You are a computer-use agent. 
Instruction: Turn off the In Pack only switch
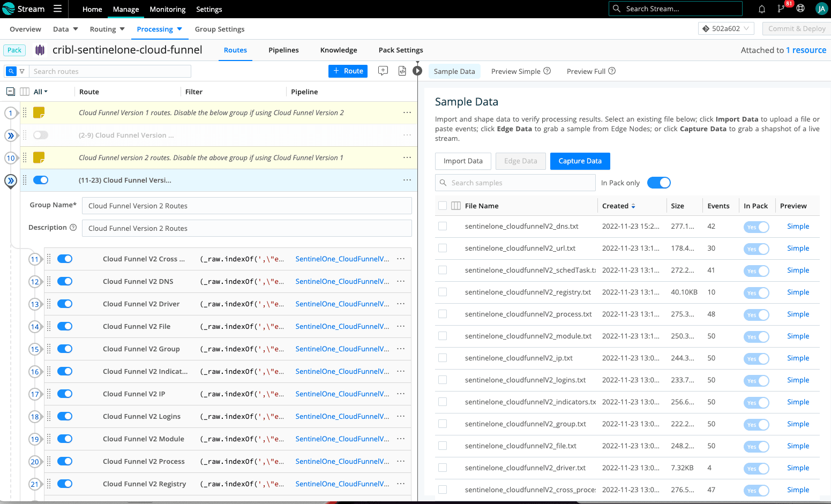[658, 183]
